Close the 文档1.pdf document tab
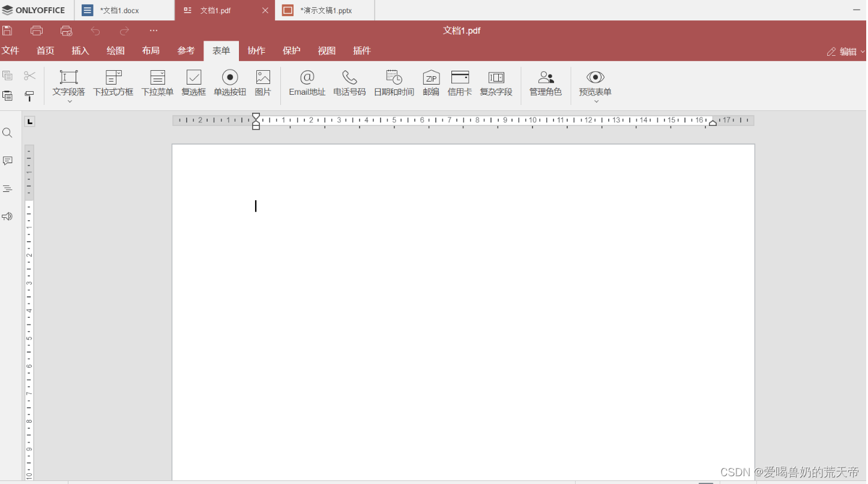868x484 pixels. click(266, 10)
